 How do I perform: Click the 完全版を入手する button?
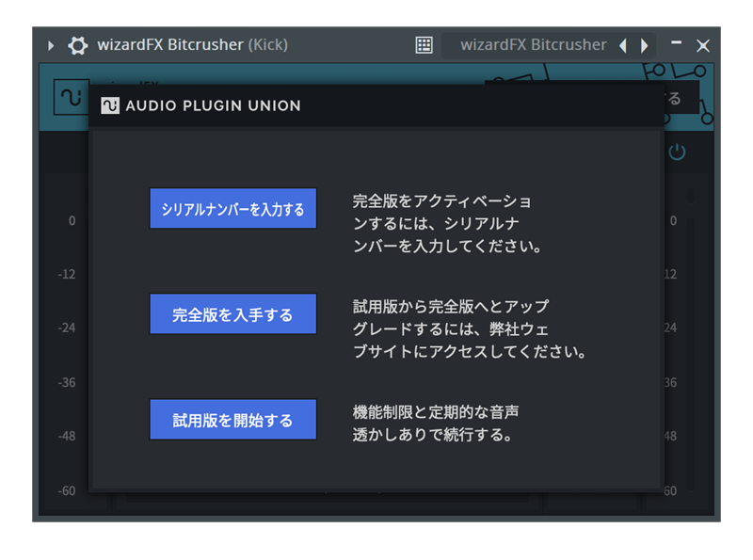[x=232, y=314]
